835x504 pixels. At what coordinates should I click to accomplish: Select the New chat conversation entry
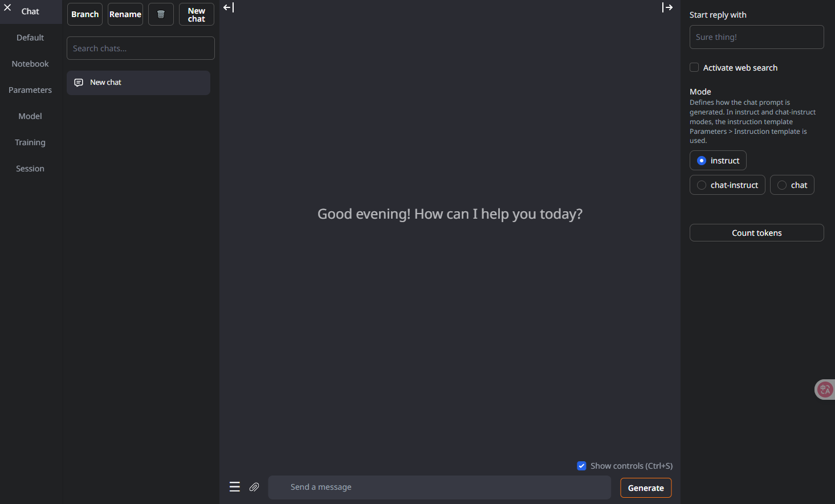[x=139, y=83]
